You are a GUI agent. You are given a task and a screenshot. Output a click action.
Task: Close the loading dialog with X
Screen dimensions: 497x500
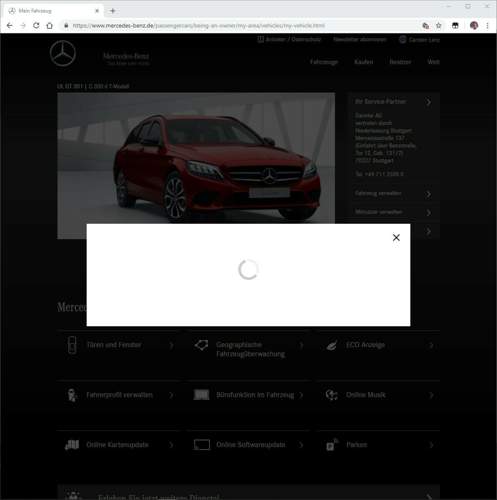coord(396,237)
